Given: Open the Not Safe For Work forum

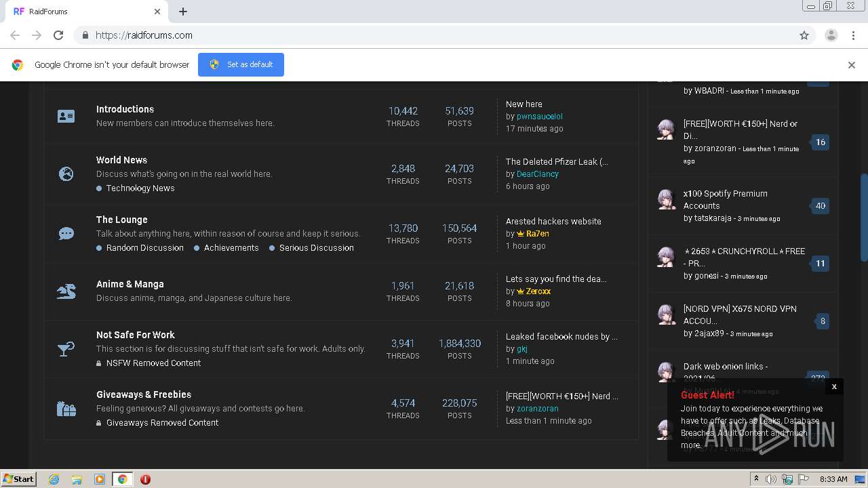Looking at the screenshot, I should click(136, 335).
